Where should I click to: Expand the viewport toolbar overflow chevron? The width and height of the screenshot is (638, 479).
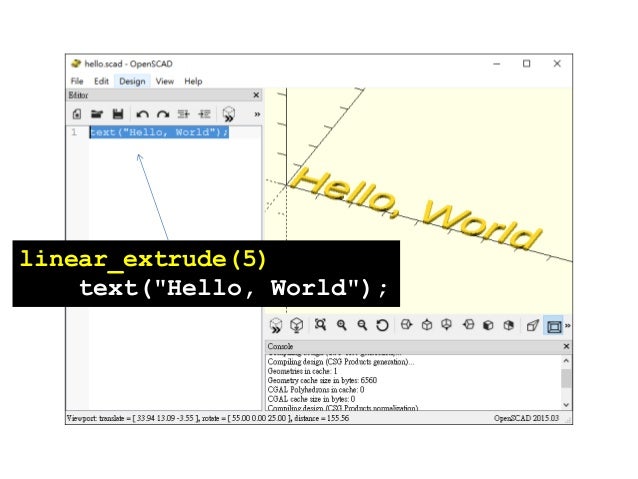(568, 325)
